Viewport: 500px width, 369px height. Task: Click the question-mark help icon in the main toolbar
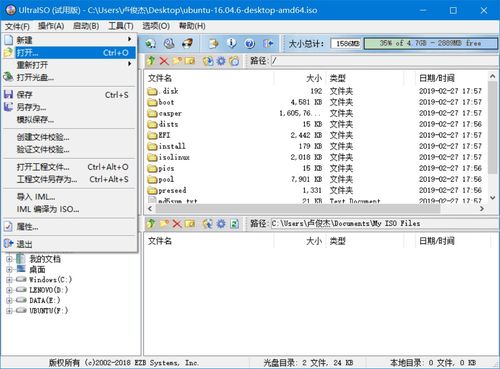pos(250,43)
